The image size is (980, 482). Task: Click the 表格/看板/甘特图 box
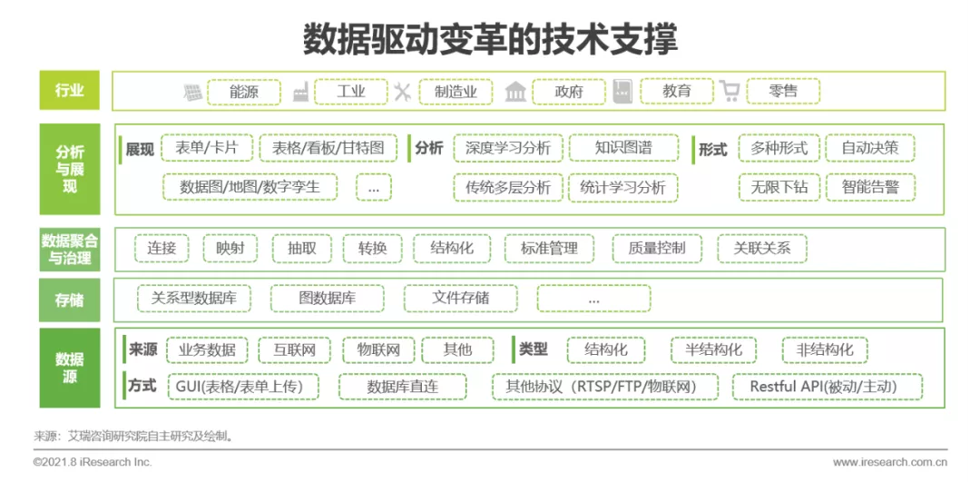point(328,148)
